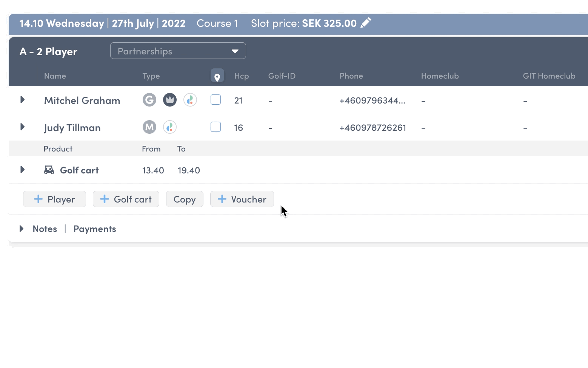Click the Course 1 label

pyautogui.click(x=217, y=23)
